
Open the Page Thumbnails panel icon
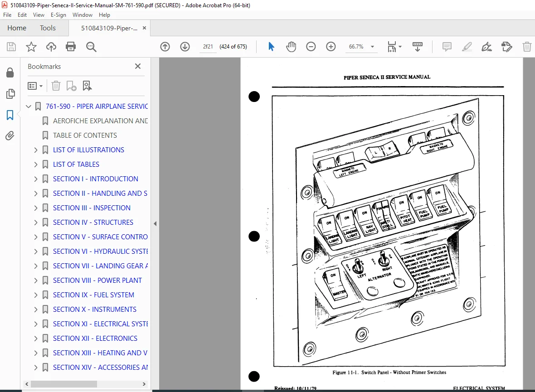[x=10, y=93]
